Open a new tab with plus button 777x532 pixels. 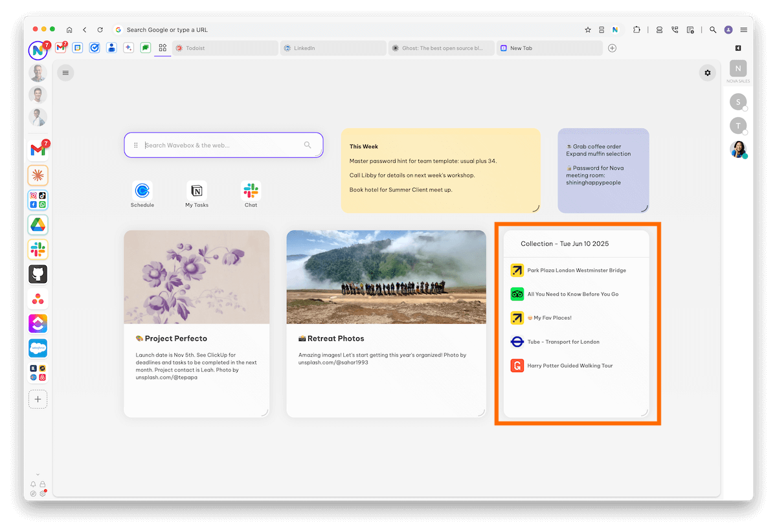(x=613, y=48)
